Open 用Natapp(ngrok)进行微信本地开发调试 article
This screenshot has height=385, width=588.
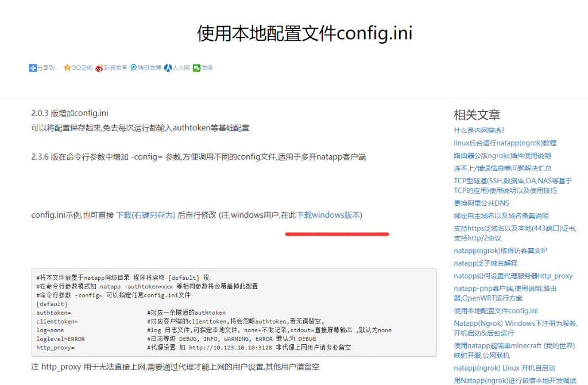(x=515, y=380)
